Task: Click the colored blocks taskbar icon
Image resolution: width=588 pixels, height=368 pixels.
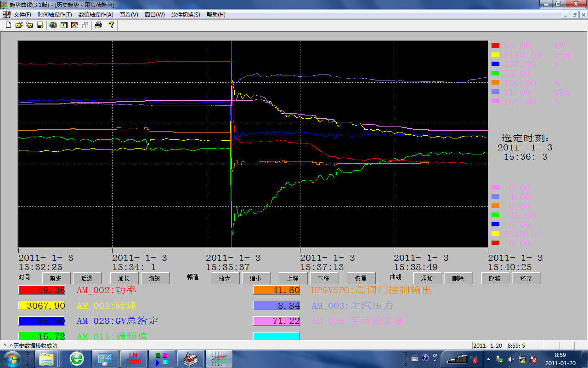Action: coord(162,358)
